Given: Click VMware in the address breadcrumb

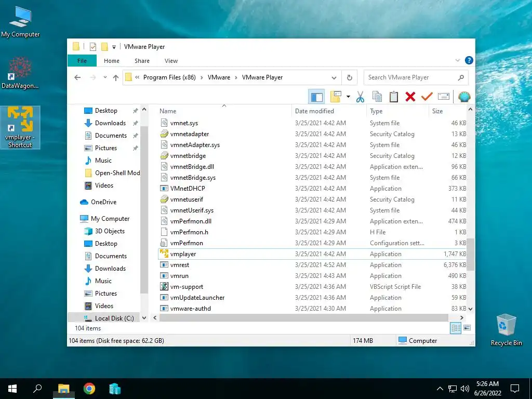Looking at the screenshot, I should [x=219, y=77].
